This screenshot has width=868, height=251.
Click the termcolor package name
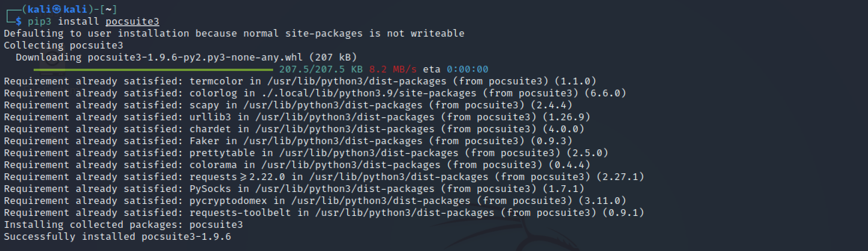(x=216, y=81)
